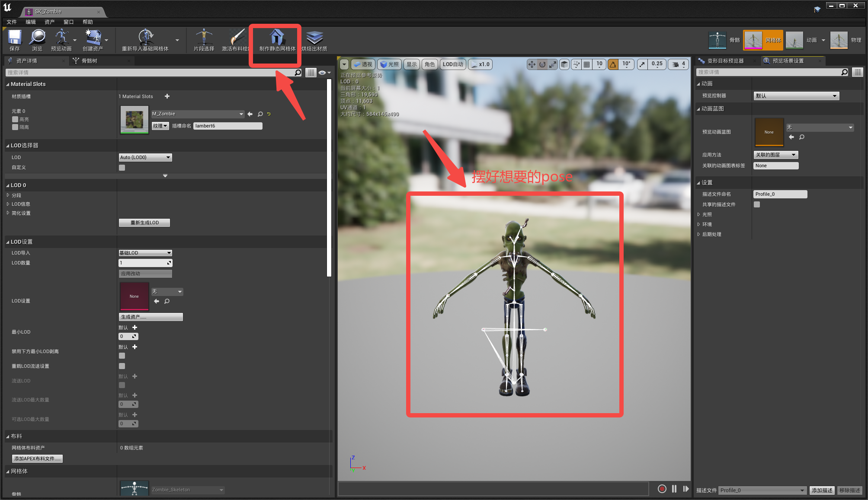Check the 共享的描述文件 checkbox
This screenshot has height=500, width=868.
pyautogui.click(x=756, y=204)
